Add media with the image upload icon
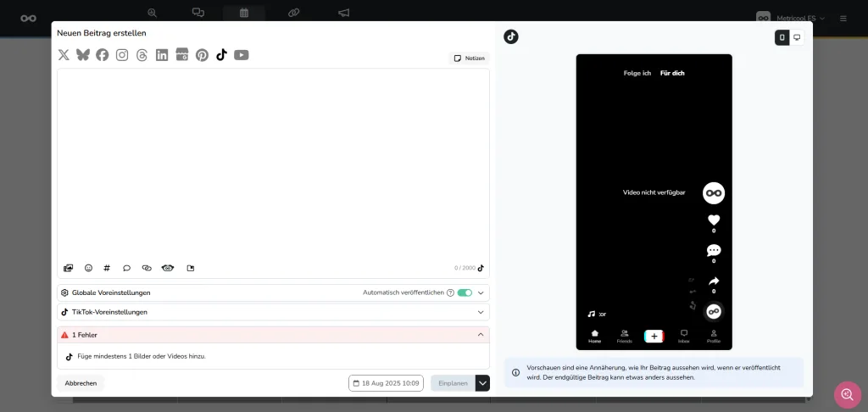 coord(69,268)
